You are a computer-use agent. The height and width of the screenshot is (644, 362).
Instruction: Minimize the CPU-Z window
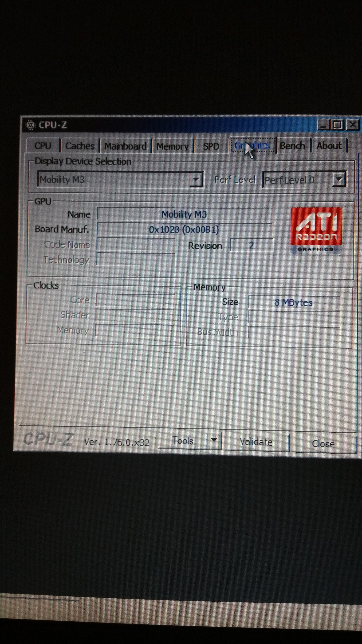(x=323, y=125)
